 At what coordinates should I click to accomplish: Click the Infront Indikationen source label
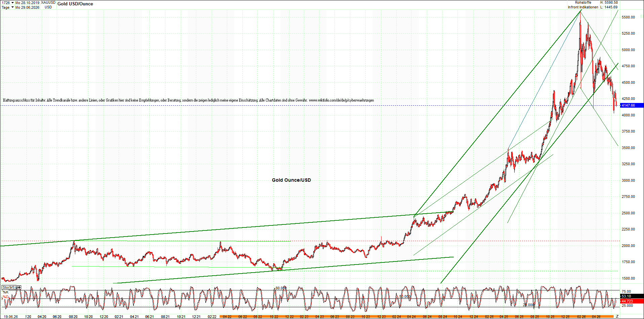point(583,7)
